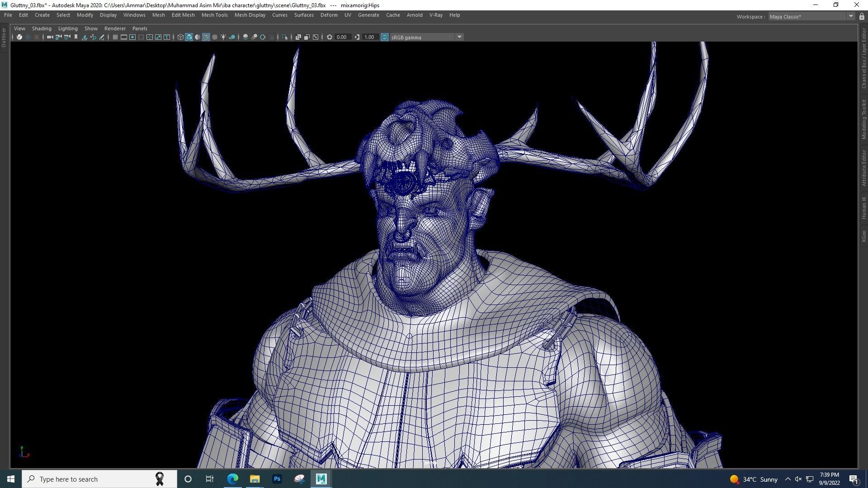Click the taskbar search box
This screenshot has height=488, width=868.
pos(99,479)
